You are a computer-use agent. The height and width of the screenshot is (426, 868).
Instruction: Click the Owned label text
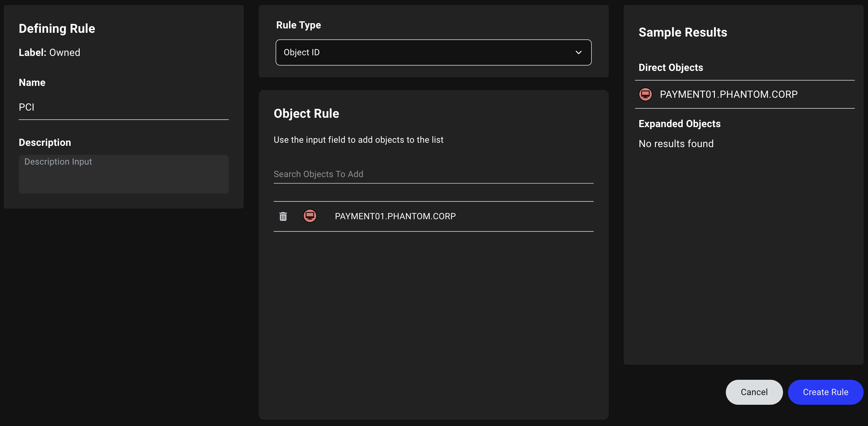65,52
